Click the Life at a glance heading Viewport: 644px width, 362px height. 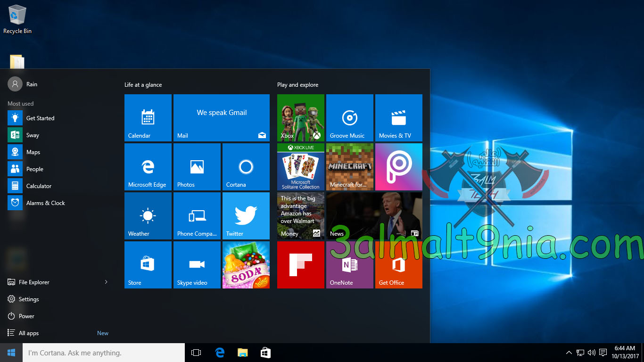(143, 85)
